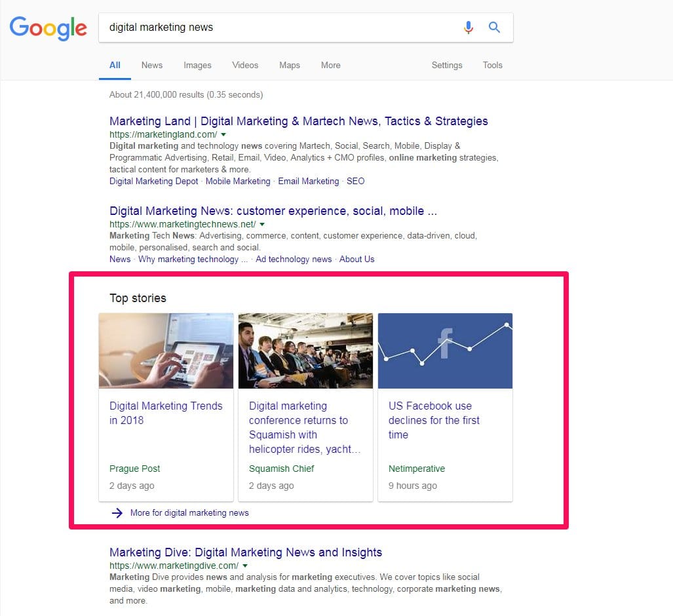
Task: Open conference audience photo thumbnail
Action: click(x=305, y=351)
